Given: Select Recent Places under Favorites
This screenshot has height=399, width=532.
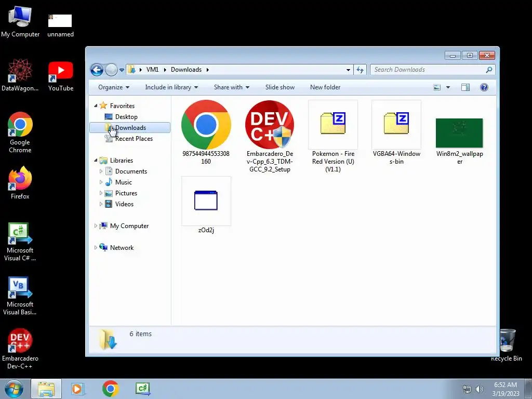Looking at the screenshot, I should tap(134, 138).
